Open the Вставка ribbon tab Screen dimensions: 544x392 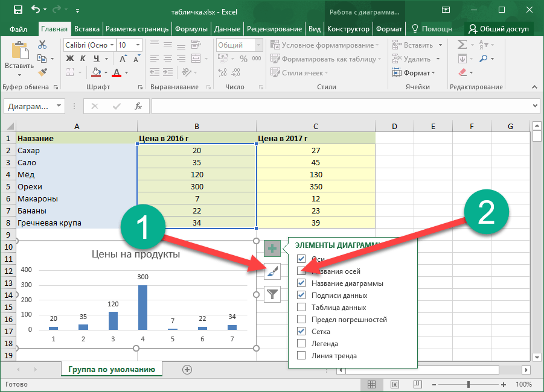(87, 29)
